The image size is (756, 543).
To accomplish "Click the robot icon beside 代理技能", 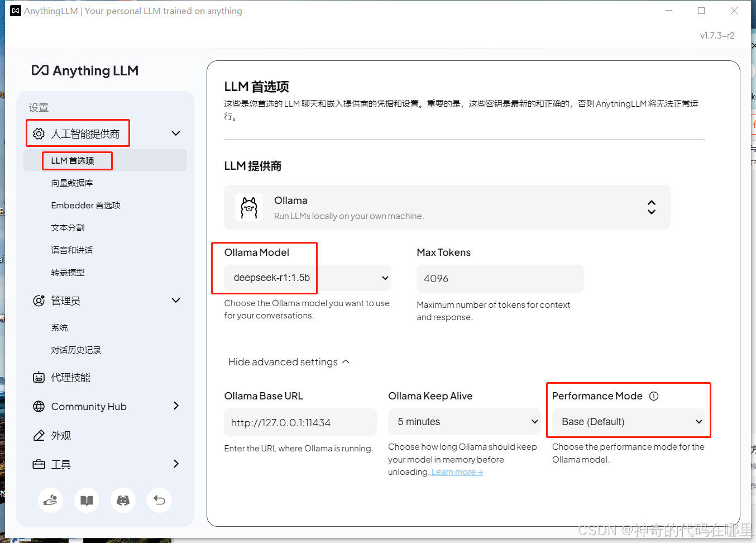I will [39, 378].
